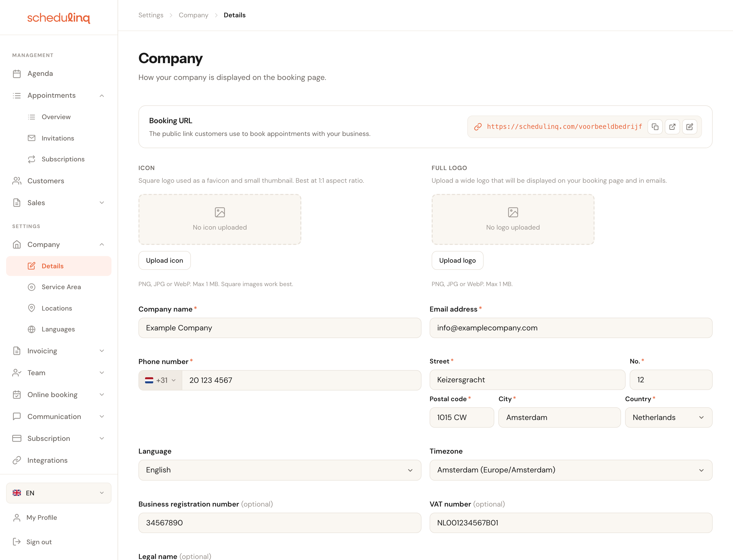Screen dimensions: 733x560
Task: Click the Upload logo button
Action: pyautogui.click(x=457, y=260)
